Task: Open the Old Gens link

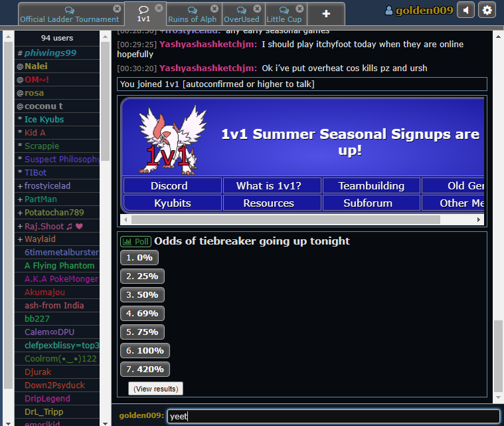Action: pyautogui.click(x=454, y=185)
